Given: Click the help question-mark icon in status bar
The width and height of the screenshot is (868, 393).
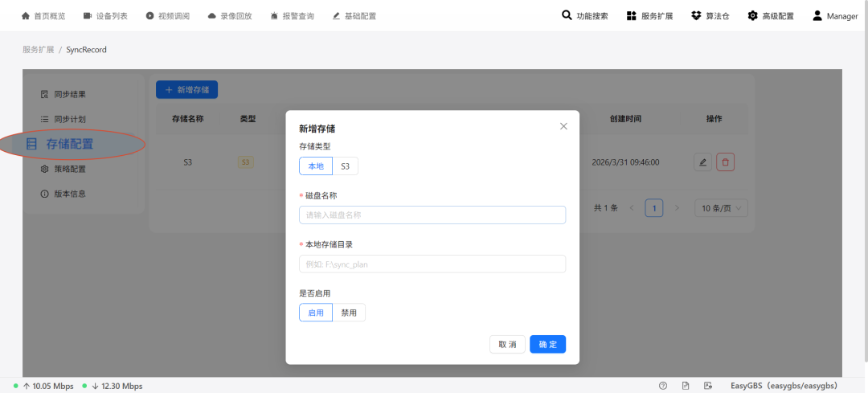Looking at the screenshot, I should [663, 386].
